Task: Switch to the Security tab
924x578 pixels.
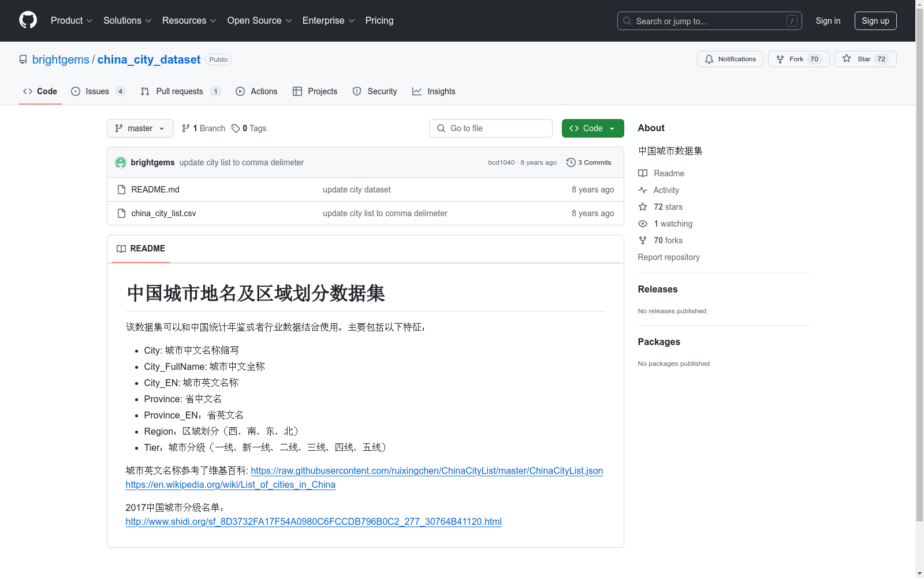Action: [x=375, y=91]
